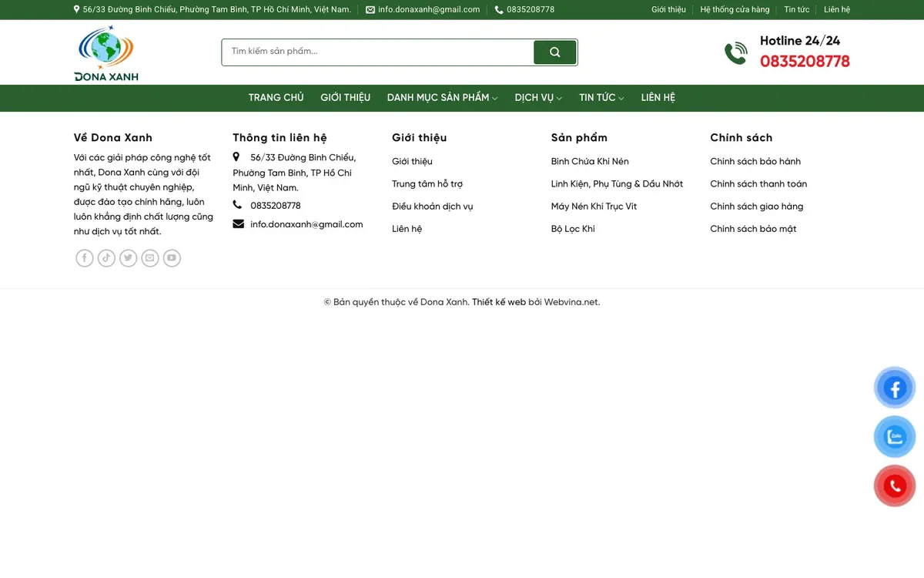Open the footer YouTube social icon
Image resolution: width=924 pixels, height=578 pixels.
pos(172,258)
